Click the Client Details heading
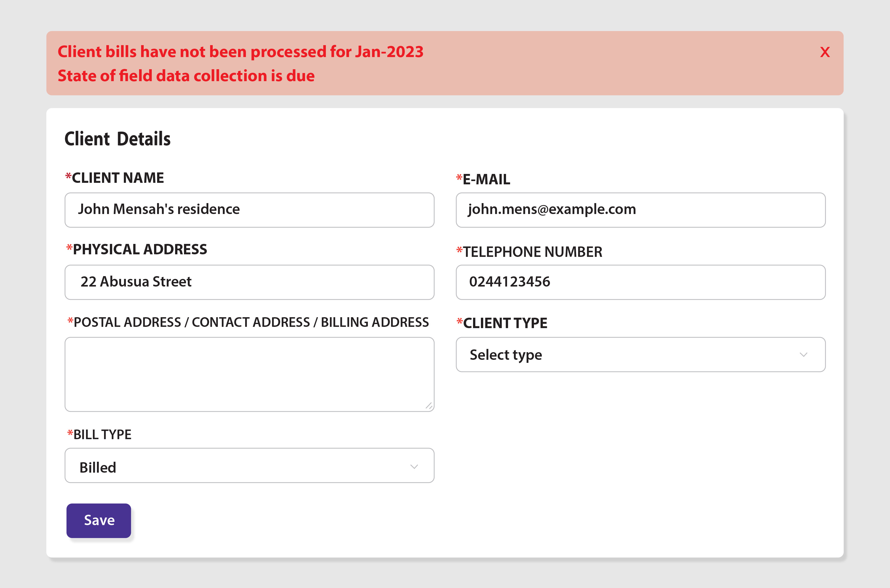890x588 pixels. (x=117, y=139)
